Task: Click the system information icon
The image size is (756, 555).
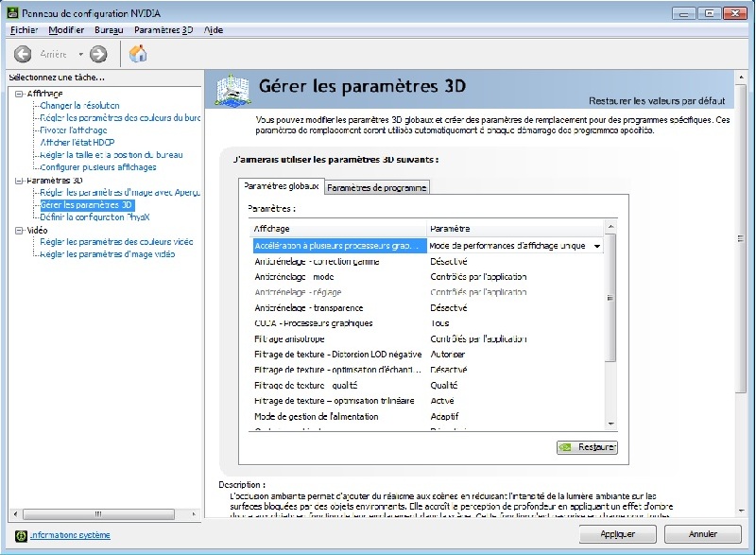Action: coord(21,536)
